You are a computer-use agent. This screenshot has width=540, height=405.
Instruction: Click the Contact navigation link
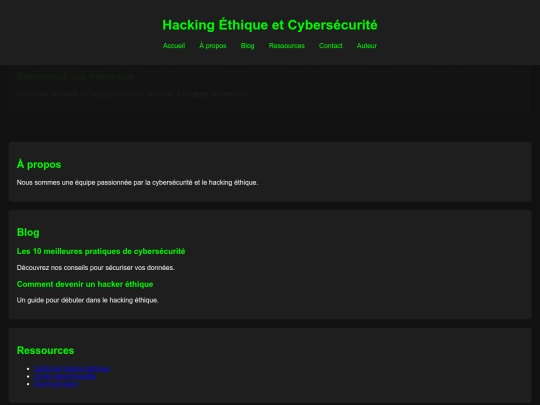pos(331,46)
